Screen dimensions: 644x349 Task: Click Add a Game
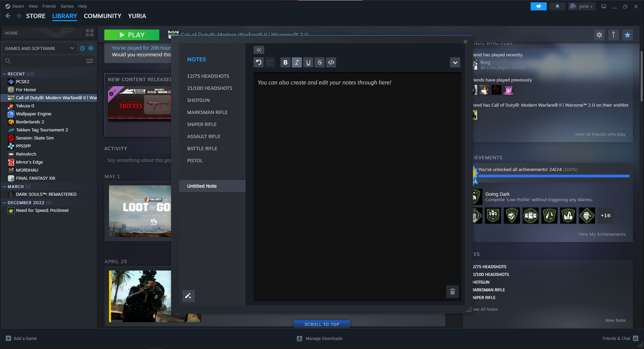coord(21,339)
